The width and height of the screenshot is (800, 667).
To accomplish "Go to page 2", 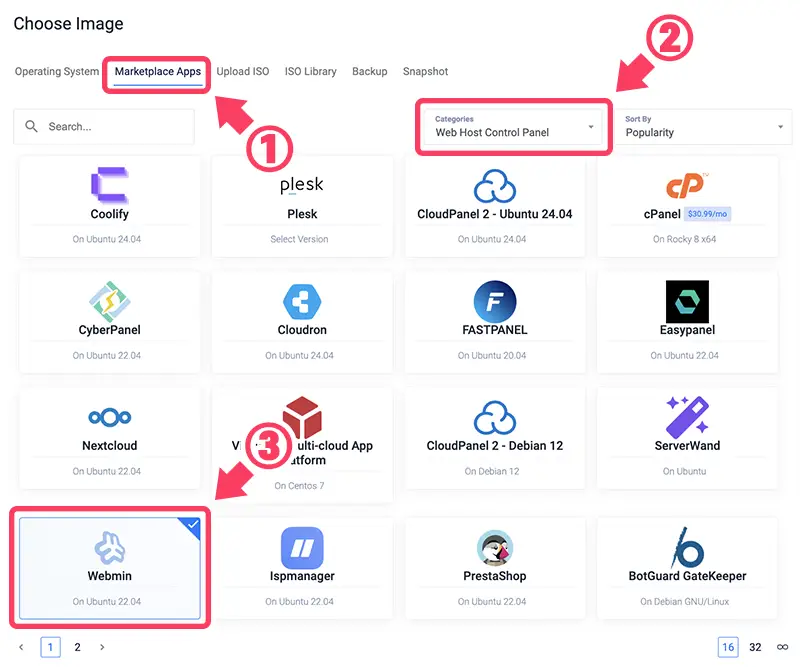I will click(78, 647).
